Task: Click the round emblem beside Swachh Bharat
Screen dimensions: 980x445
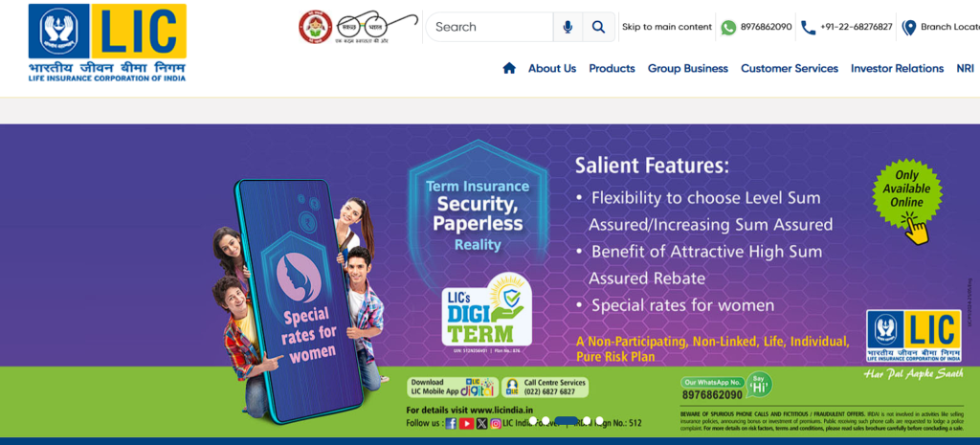Action: [x=316, y=27]
